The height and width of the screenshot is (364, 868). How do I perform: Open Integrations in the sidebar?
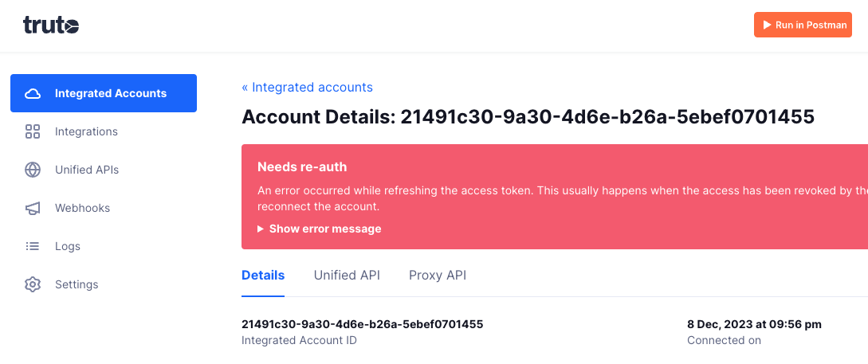(x=104, y=131)
